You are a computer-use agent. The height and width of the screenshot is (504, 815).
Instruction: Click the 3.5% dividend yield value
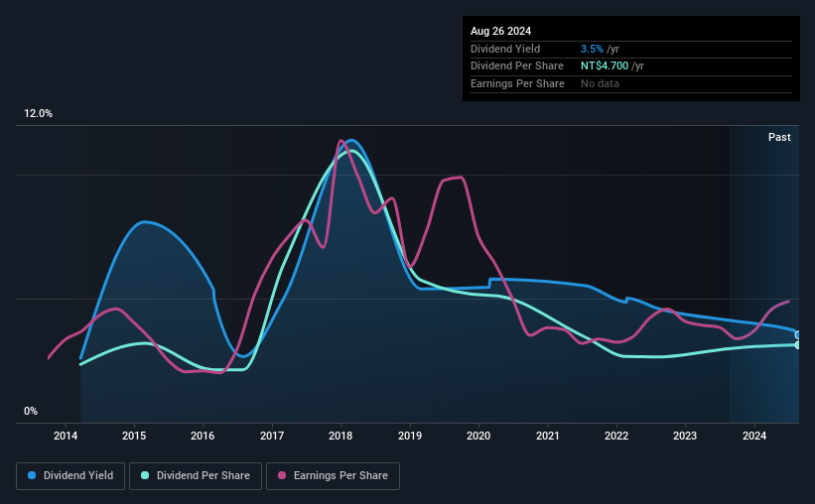[x=592, y=49]
